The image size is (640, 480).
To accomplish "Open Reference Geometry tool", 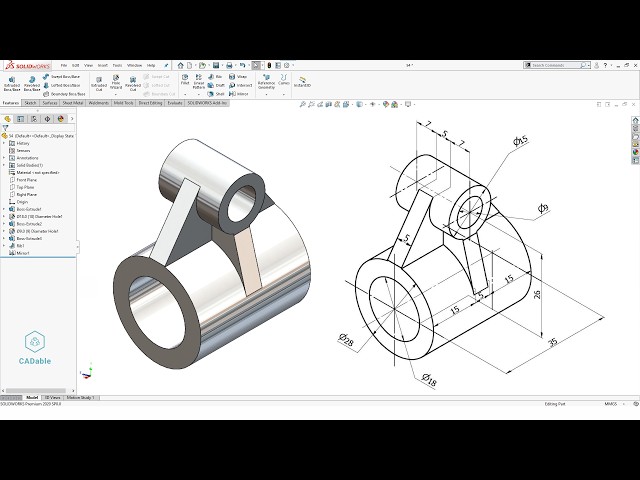I will click(x=266, y=82).
